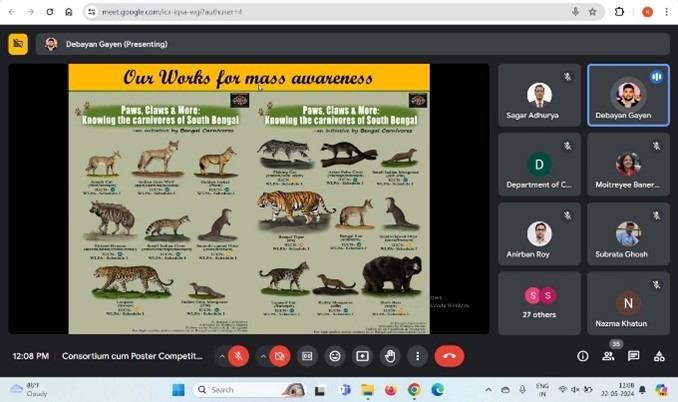Click the yellow stop-presentation view icon

(x=18, y=44)
